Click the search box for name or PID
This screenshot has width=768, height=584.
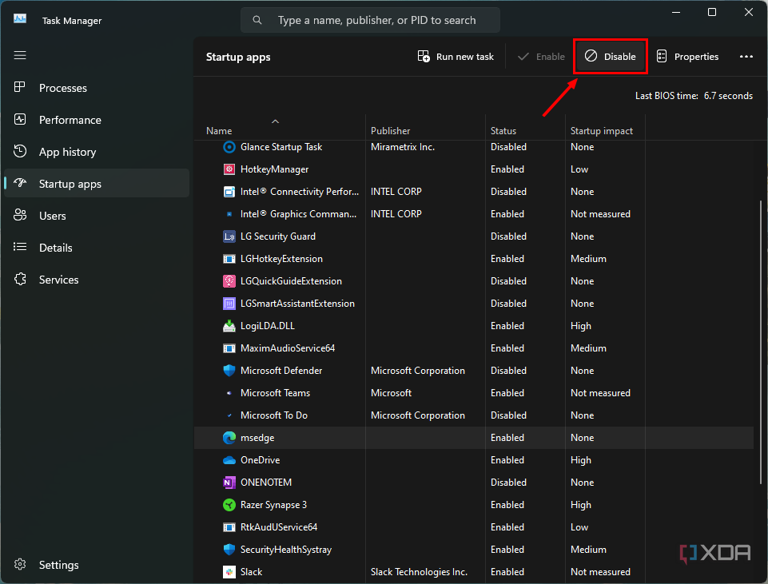(370, 20)
